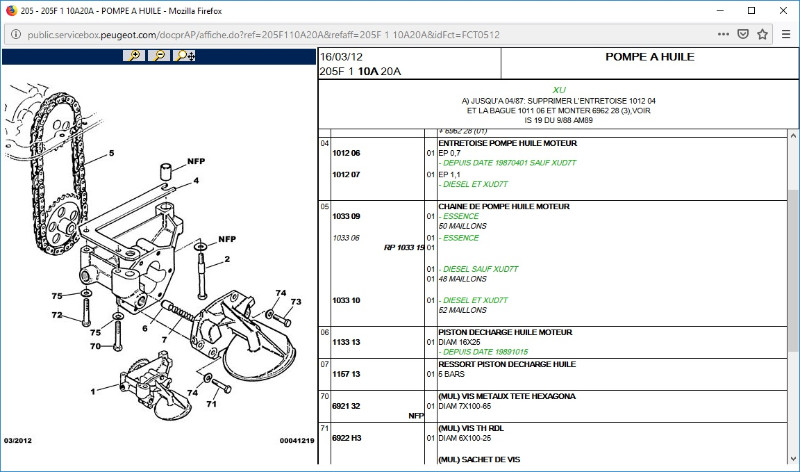This screenshot has width=800, height=472.
Task: Click text 50 MAILLONS
Action: pos(463,226)
